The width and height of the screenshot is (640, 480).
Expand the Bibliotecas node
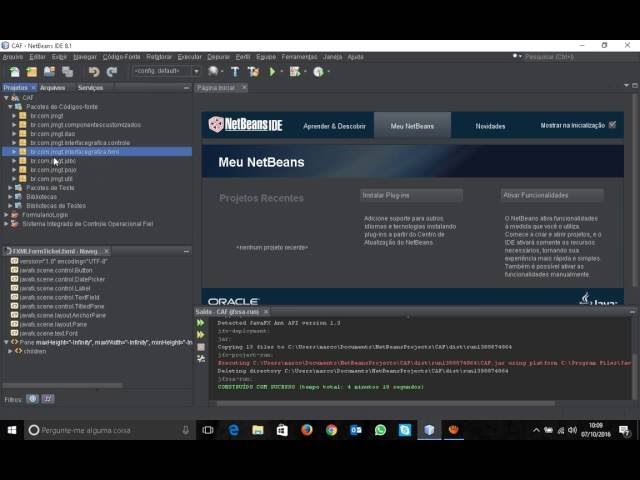[x=11, y=197]
